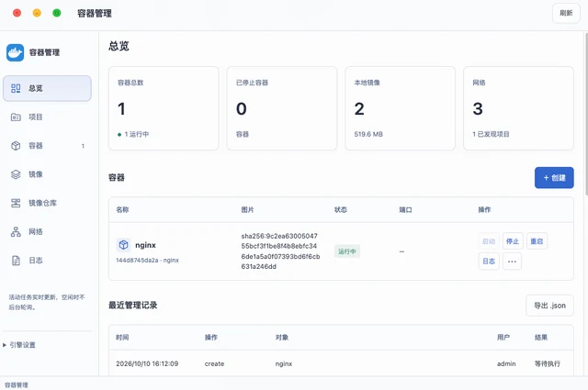This screenshot has width=588, height=390.
Task: Open the nginx more actions ellipsis
Action: point(512,262)
